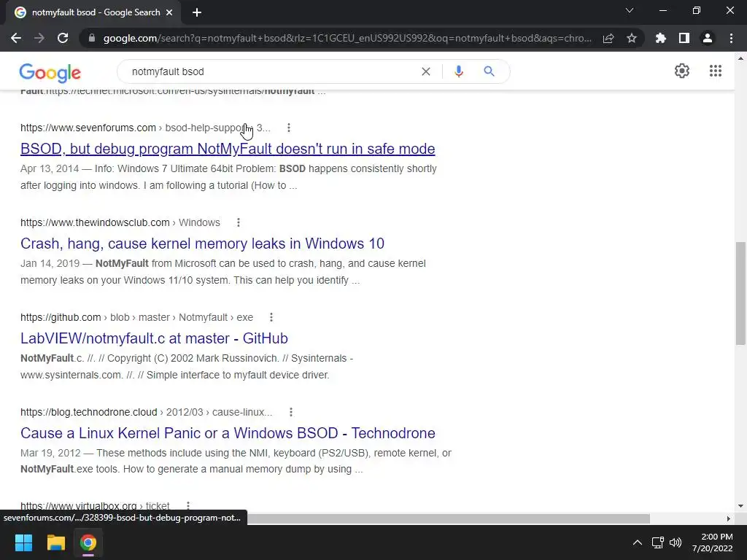Open the clock showing 2:00 PM

[x=712, y=542]
